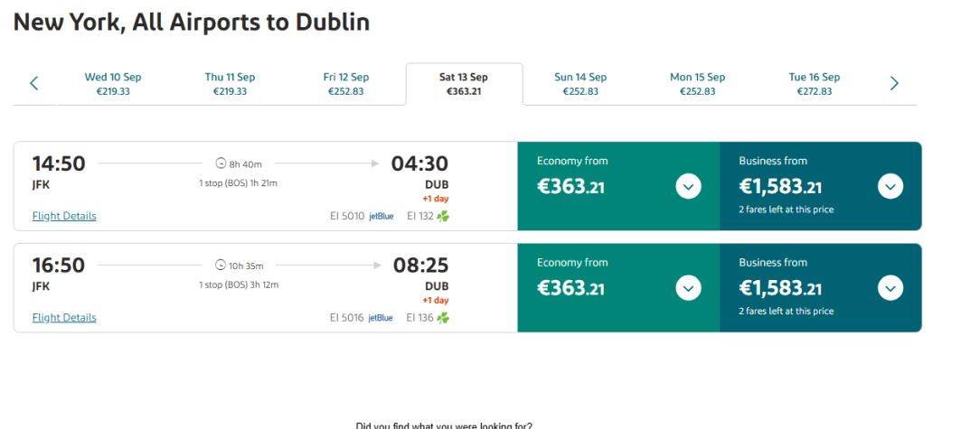Viewport: 980px width, 429px height.
Task: Select the Tue 16 Sep date tab
Action: tap(815, 84)
